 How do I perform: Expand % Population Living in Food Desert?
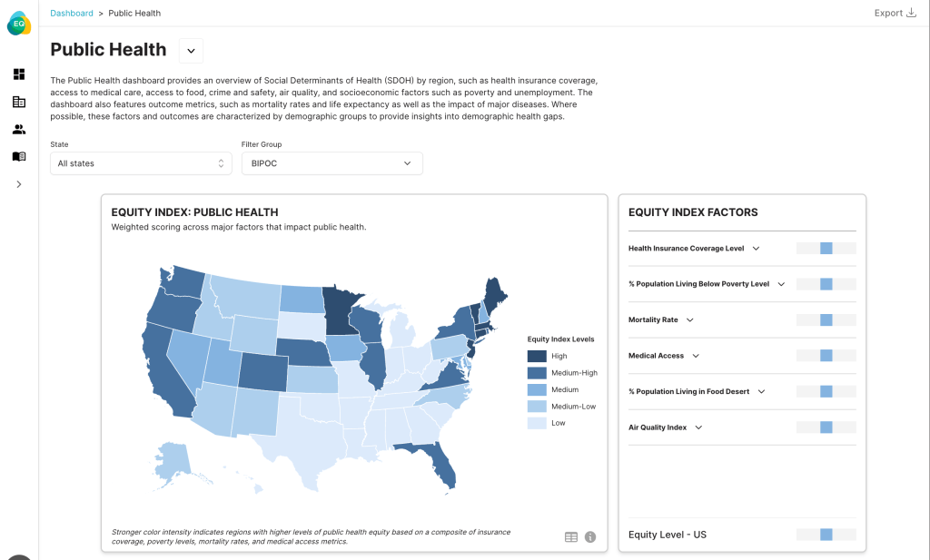tap(761, 392)
